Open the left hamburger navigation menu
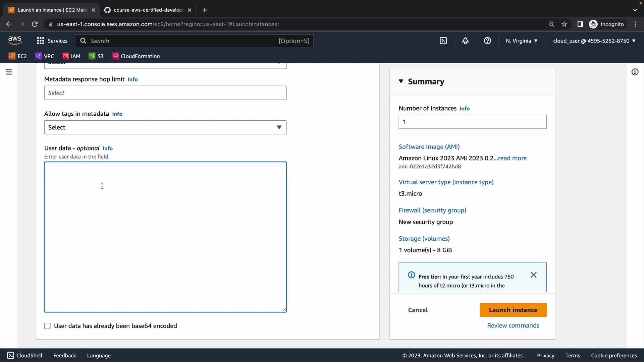Screen dimensions: 644x362 pos(9,72)
